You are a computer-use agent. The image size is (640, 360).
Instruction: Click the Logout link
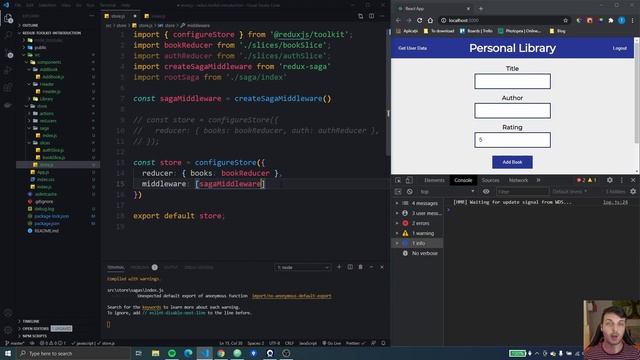point(620,48)
